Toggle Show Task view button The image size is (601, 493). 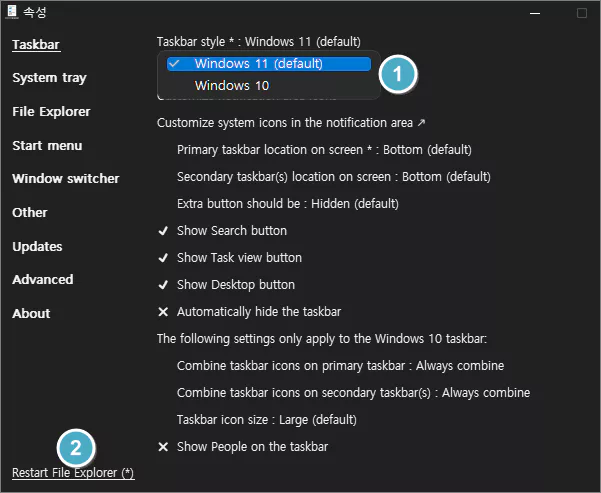(230, 258)
